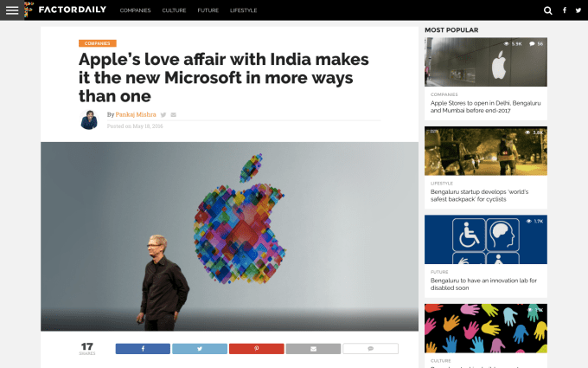Open the search magnifier icon

coord(548,10)
